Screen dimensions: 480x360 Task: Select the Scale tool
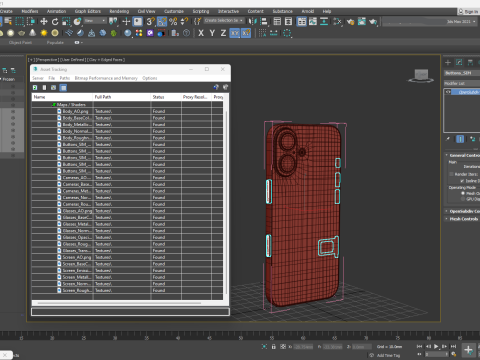click(66, 22)
